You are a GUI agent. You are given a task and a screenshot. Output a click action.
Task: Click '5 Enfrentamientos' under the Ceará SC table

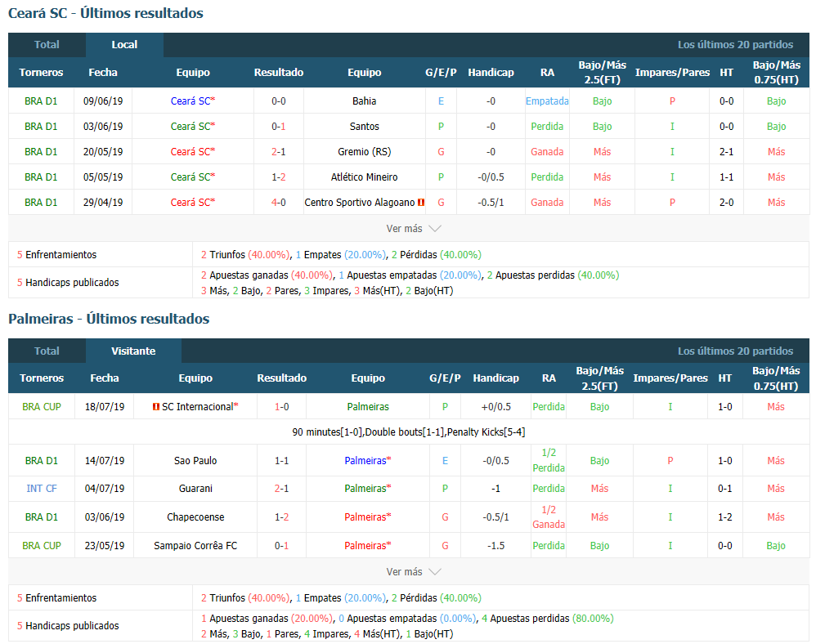[x=56, y=255]
